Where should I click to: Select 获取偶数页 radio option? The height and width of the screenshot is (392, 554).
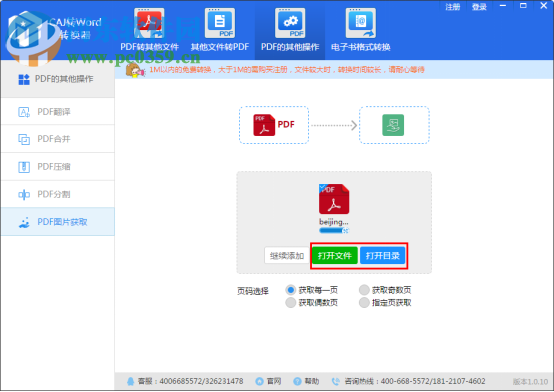tap(290, 303)
